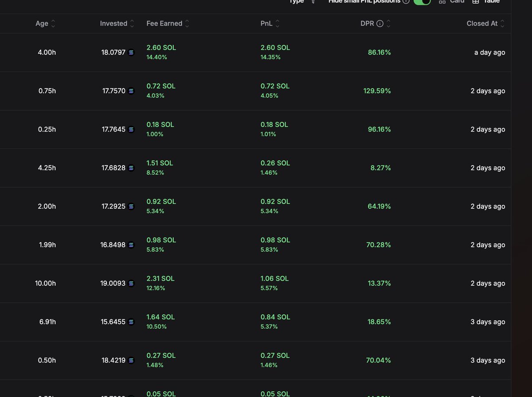Screen dimensions: 532x397
Task: Click the 1.64 SOL fee earned value
Action: tap(160, 317)
